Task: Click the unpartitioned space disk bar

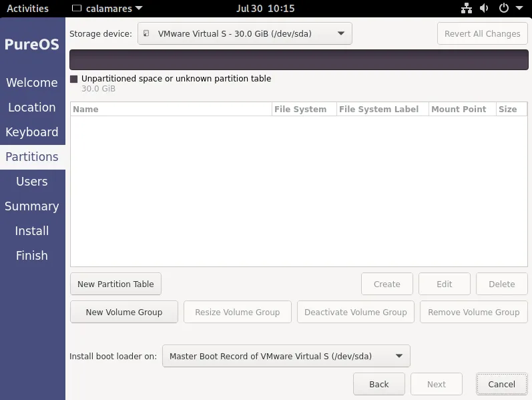Action: (298, 59)
